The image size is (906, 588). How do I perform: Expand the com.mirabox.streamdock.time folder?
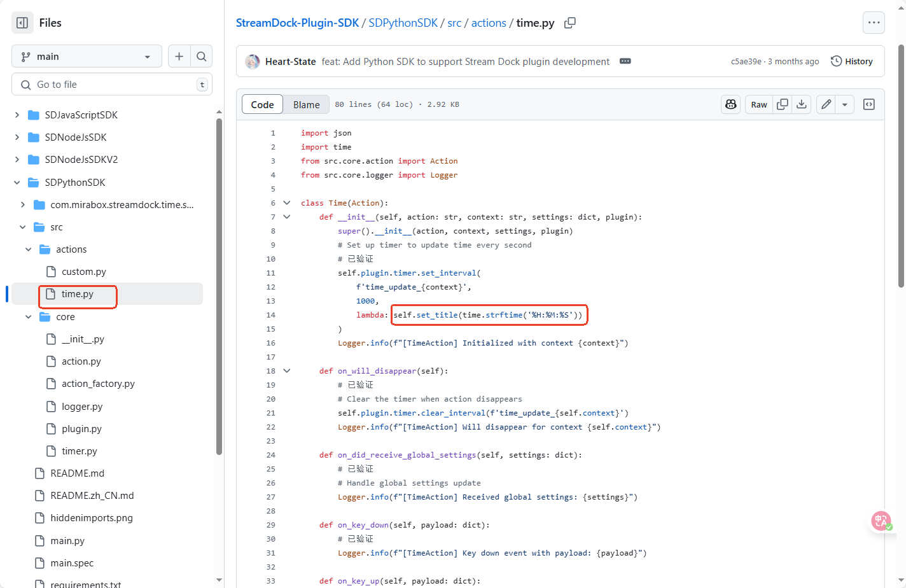pos(23,205)
